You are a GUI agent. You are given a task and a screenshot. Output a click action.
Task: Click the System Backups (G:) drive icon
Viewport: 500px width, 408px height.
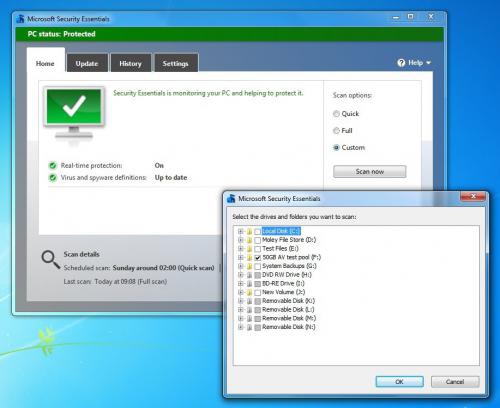tap(249, 266)
